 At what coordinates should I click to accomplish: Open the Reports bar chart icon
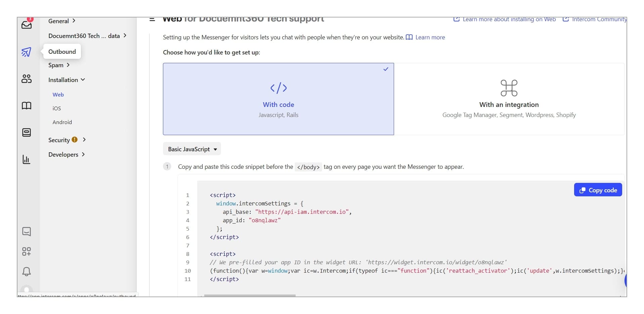[x=27, y=159]
